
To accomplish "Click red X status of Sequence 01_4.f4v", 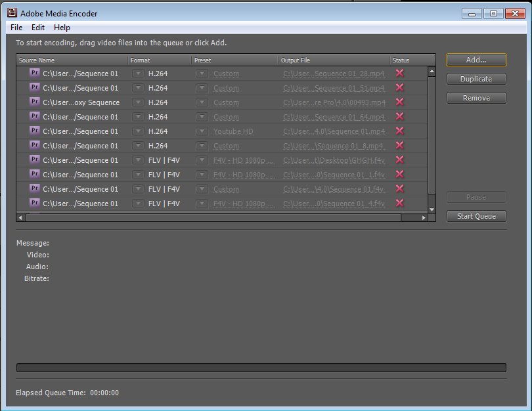I will [x=400, y=203].
